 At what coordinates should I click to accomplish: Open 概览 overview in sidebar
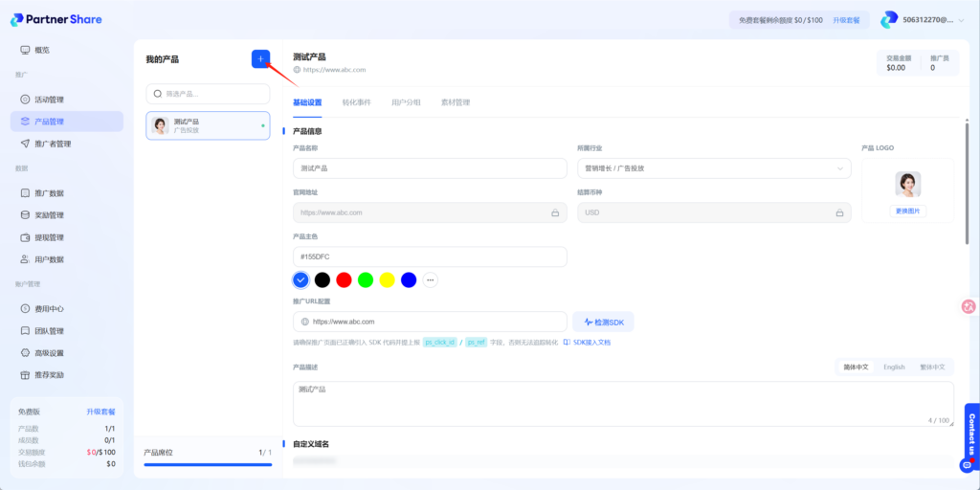(x=41, y=50)
